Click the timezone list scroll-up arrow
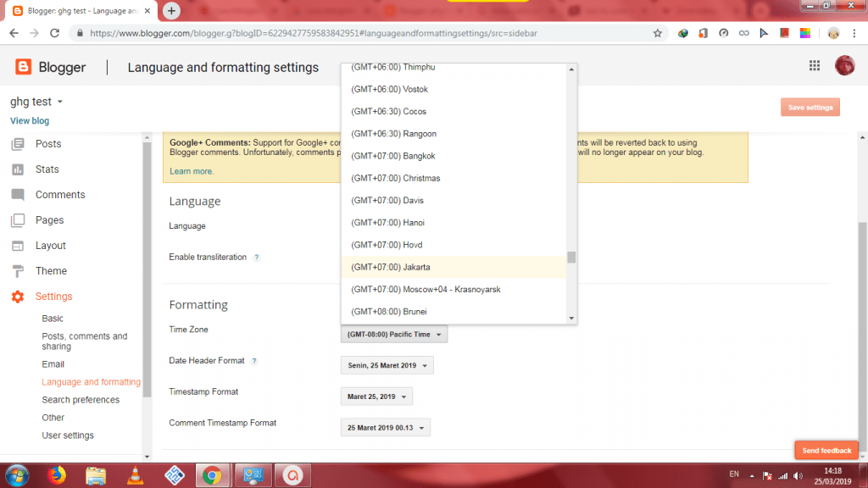Screen dimensions: 868x488 571,69
